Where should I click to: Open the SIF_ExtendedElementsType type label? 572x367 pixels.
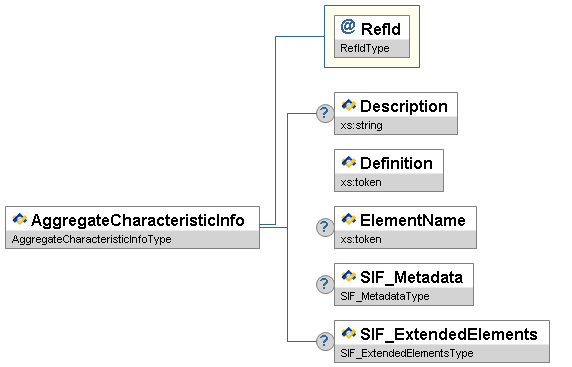click(406, 353)
